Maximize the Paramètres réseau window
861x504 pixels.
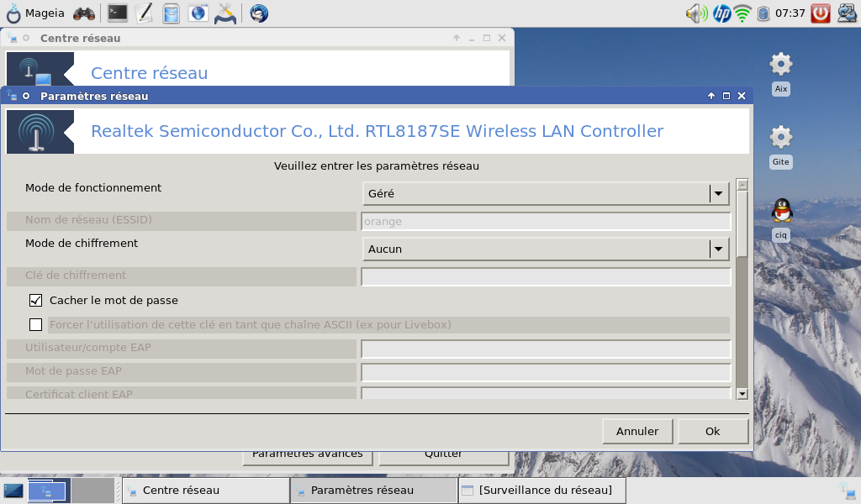(726, 96)
